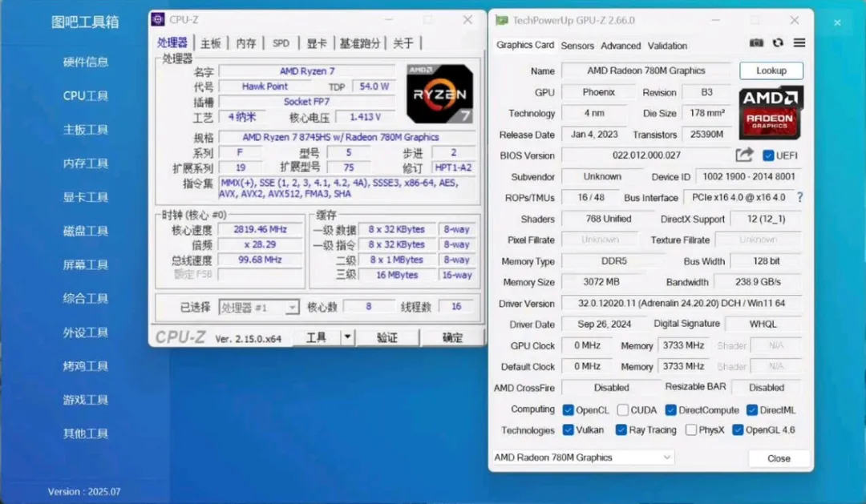866x504 pixels.
Task: Open the 处理器 #1 selection dropdown
Action: click(x=259, y=307)
